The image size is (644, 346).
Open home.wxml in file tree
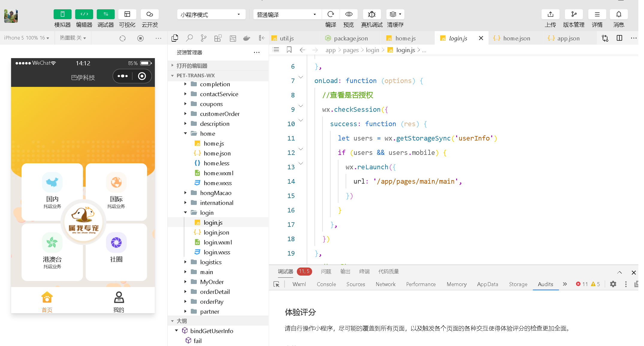click(218, 173)
